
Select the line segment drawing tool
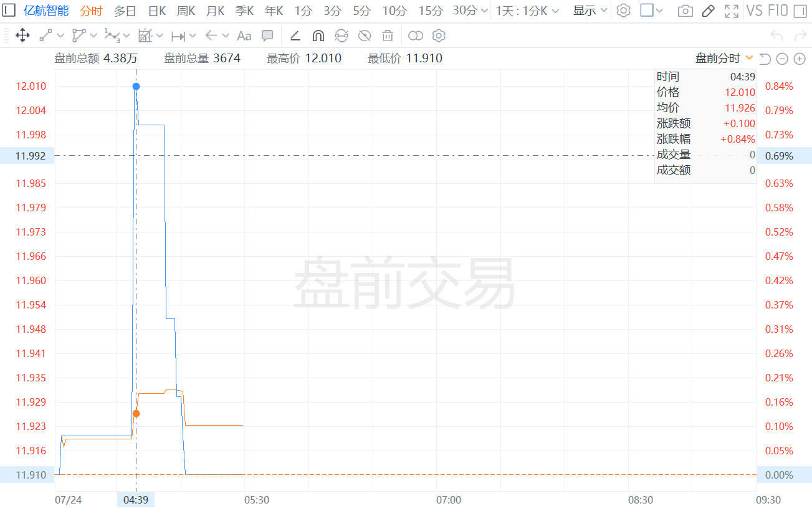tap(45, 36)
